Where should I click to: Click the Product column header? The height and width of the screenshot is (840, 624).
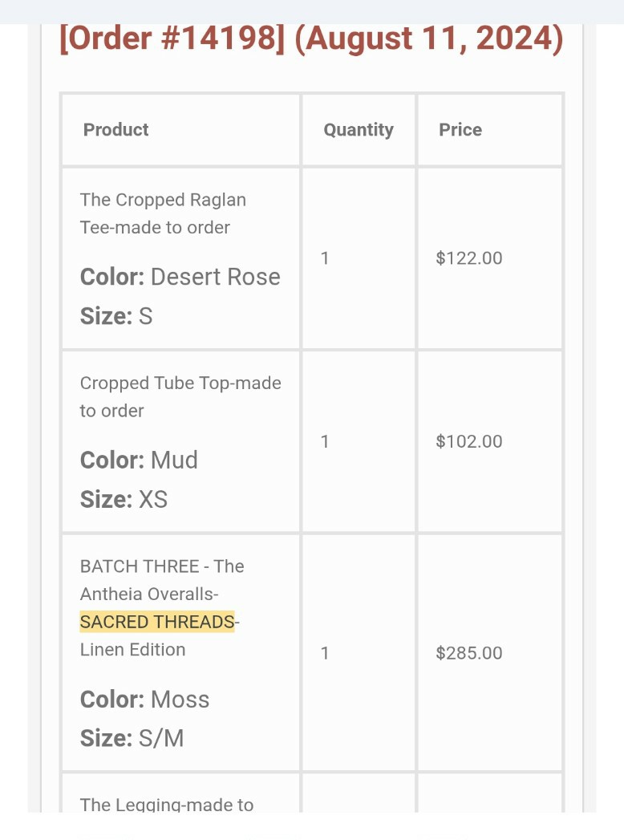click(x=116, y=130)
